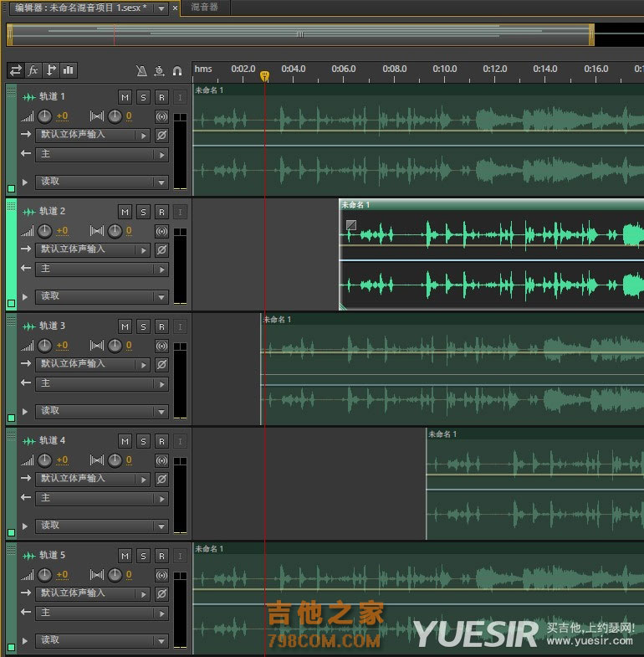The image size is (644, 657).
Task: Arm 轨道 4 for recording (R)
Action: [161, 441]
